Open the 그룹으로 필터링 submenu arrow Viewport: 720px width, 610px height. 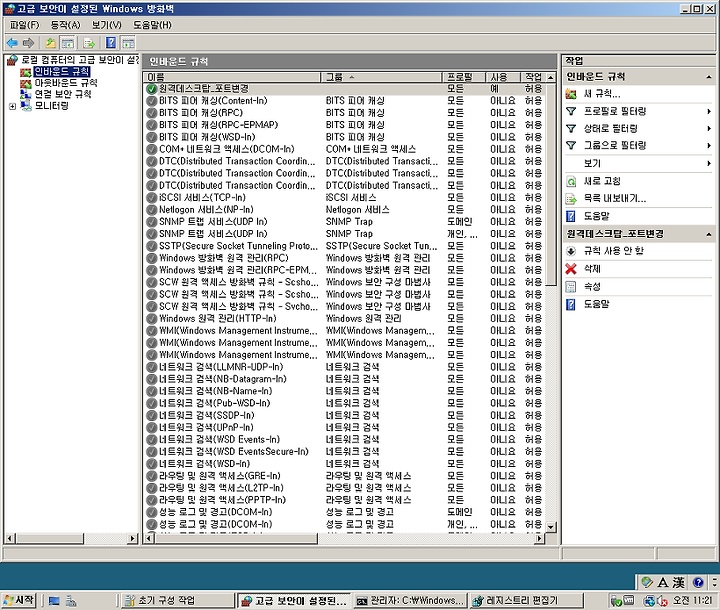[x=709, y=146]
